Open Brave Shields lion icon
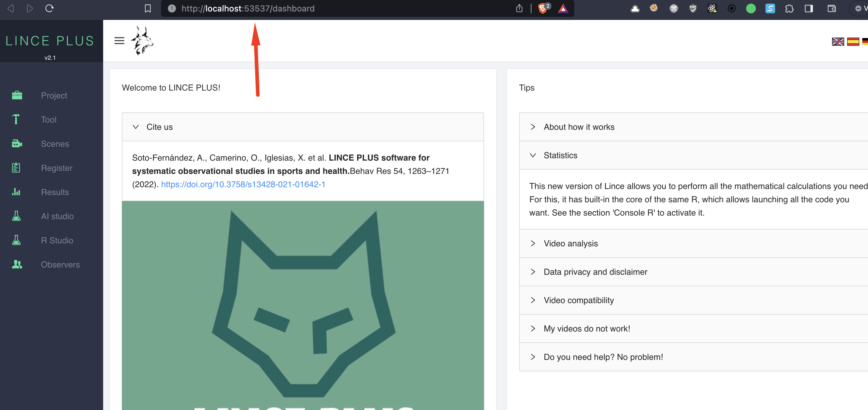The height and width of the screenshot is (410, 868). point(543,8)
